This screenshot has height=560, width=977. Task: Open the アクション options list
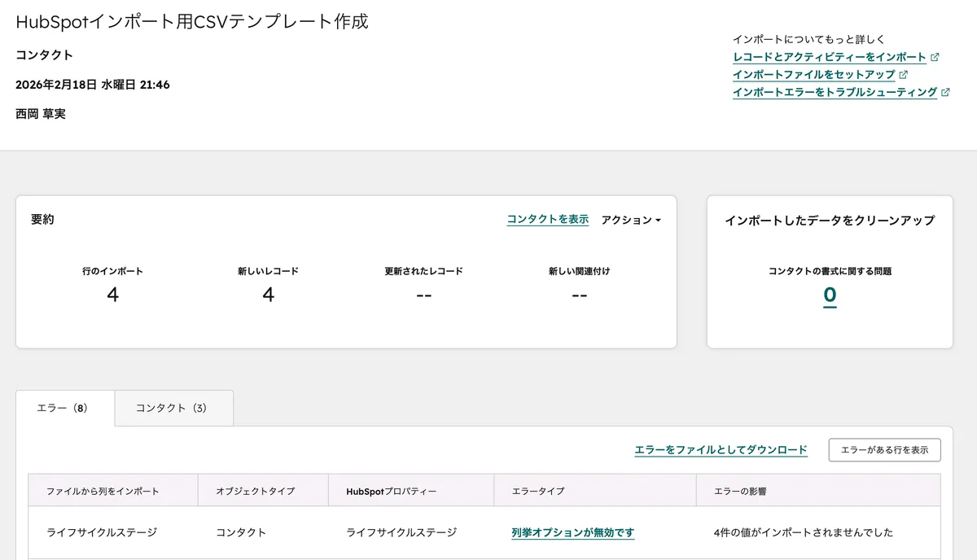click(631, 220)
